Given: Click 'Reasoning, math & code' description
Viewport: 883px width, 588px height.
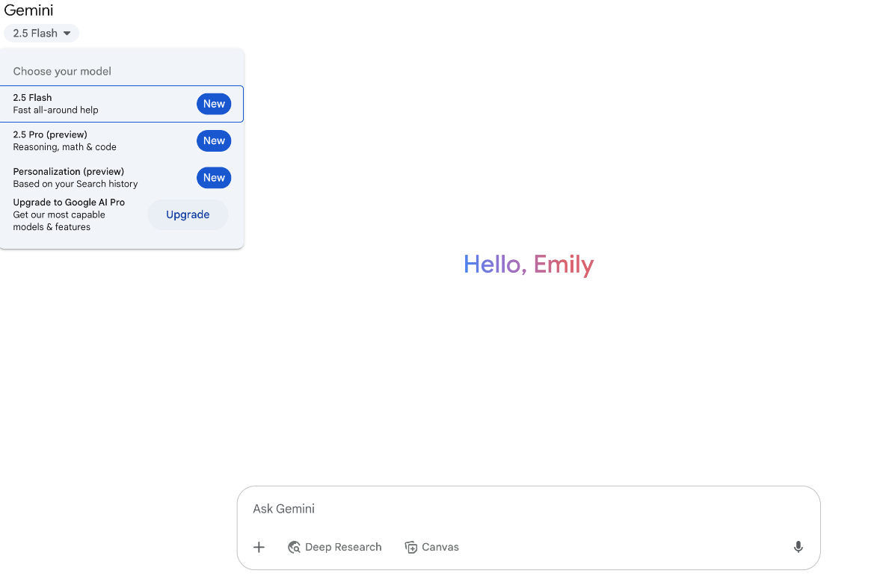Looking at the screenshot, I should tap(65, 147).
